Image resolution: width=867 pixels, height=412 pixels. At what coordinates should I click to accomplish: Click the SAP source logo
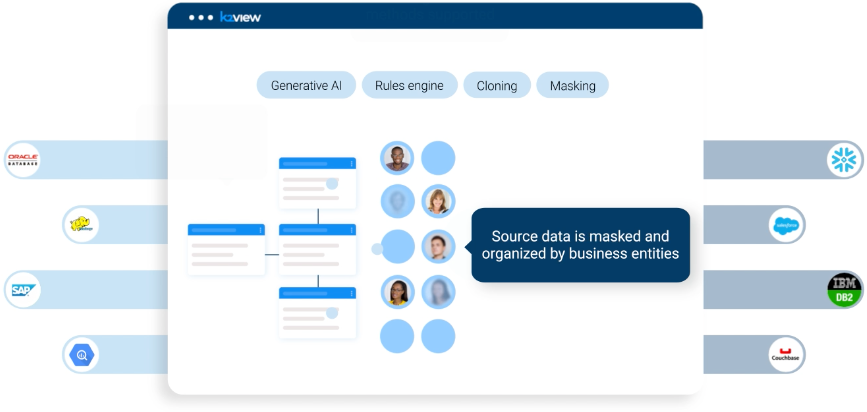pyautogui.click(x=23, y=290)
